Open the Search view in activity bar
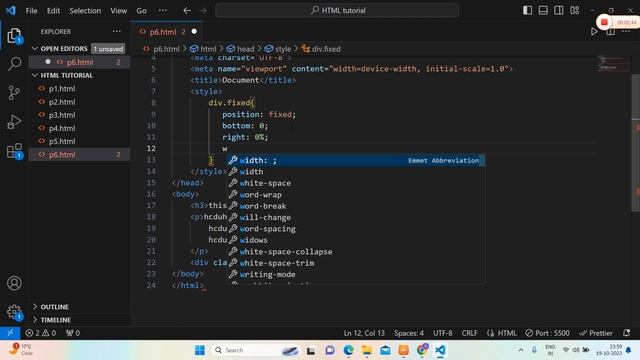The width and height of the screenshot is (640, 360). pos(14,64)
